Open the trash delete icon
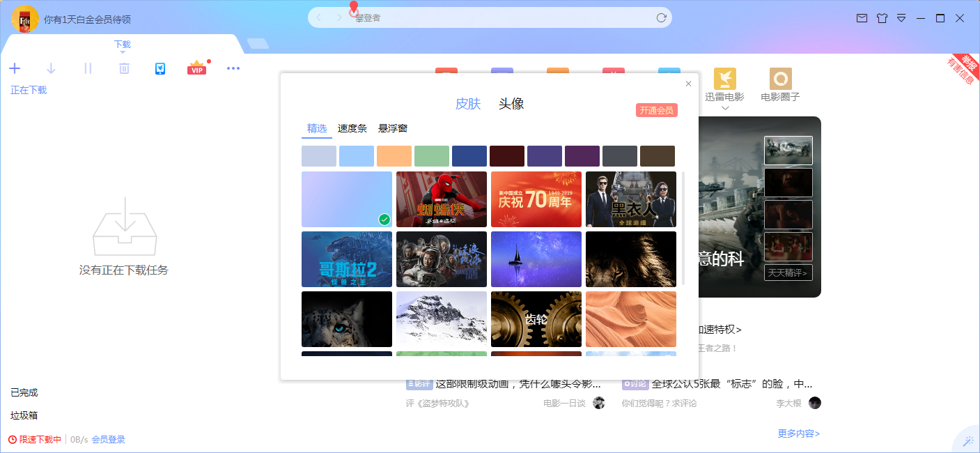The image size is (980, 453). (123, 68)
